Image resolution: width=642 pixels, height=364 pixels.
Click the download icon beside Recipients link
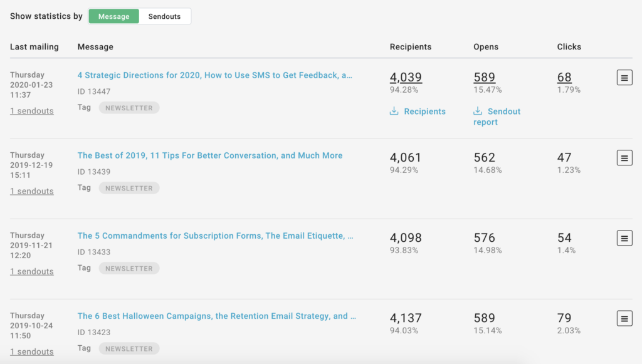[394, 112]
